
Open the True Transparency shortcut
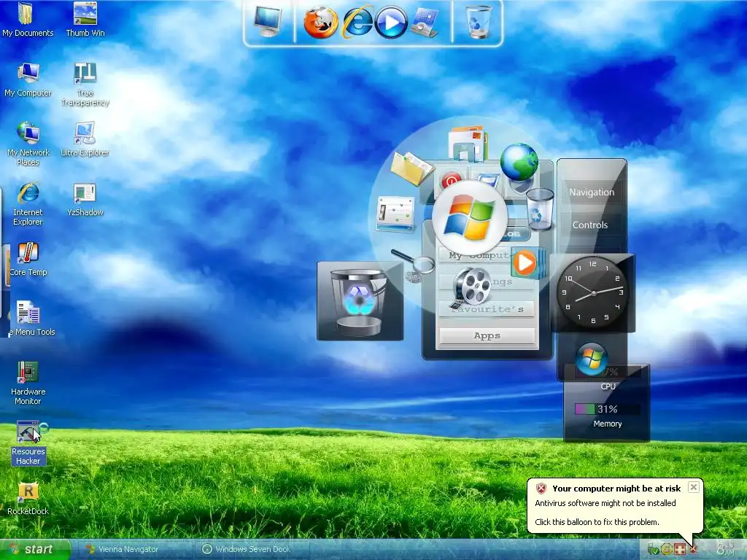[x=85, y=85]
